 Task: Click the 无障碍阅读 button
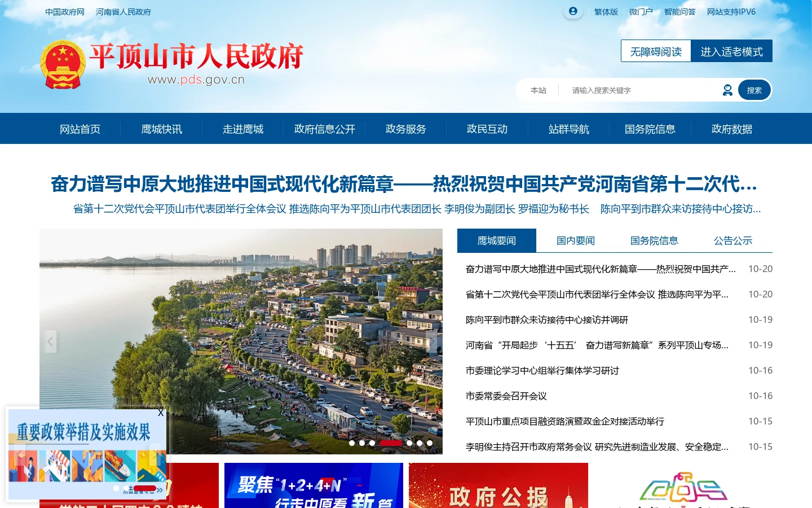coord(656,51)
